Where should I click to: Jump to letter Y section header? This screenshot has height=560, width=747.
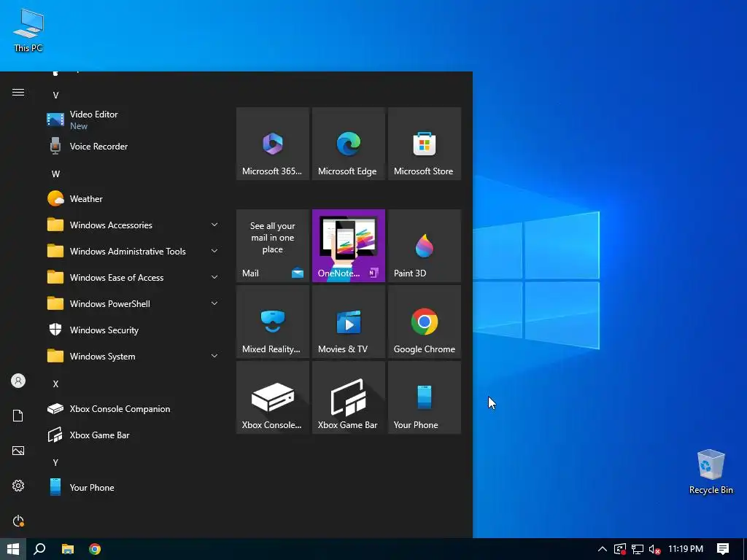pyautogui.click(x=55, y=462)
